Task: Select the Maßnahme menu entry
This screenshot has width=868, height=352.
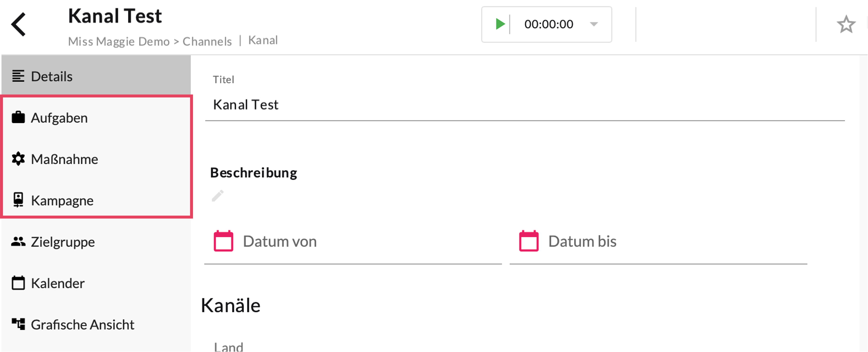Action: (64, 159)
